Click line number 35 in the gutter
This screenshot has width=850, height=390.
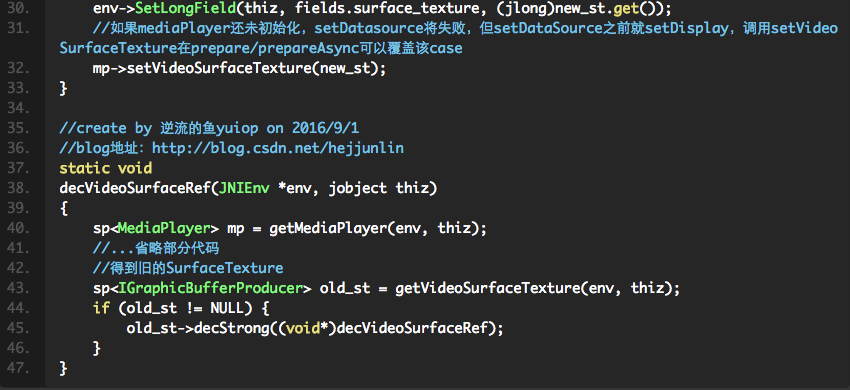18,128
